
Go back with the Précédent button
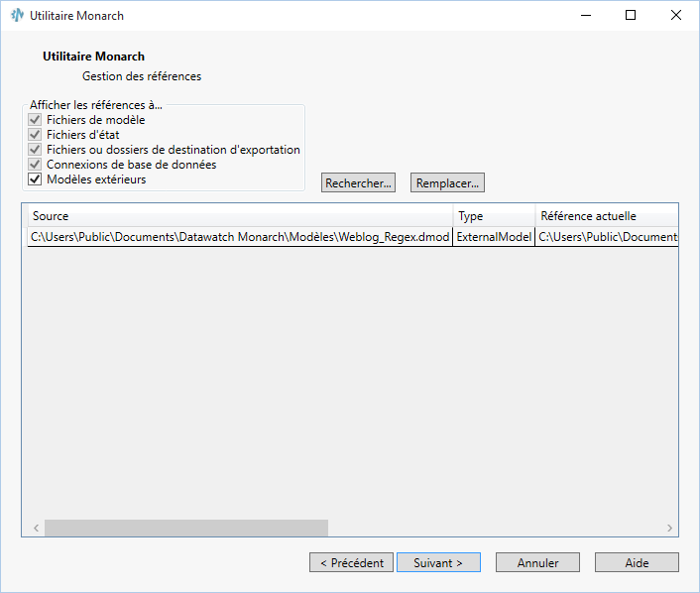coord(351,562)
